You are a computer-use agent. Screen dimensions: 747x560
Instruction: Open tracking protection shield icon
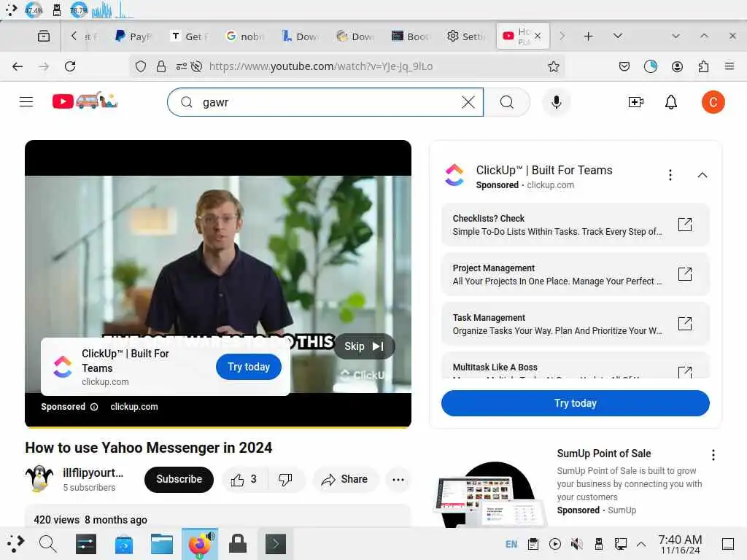141,66
